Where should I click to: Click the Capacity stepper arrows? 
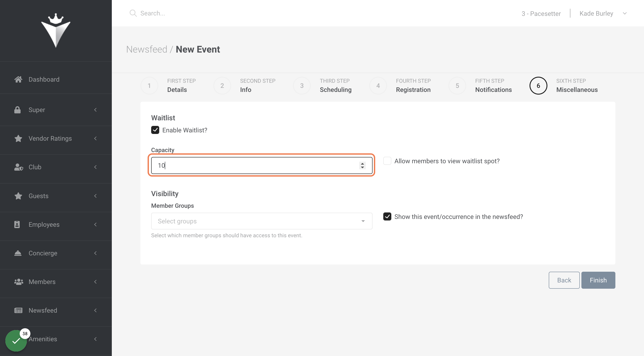[362, 165]
